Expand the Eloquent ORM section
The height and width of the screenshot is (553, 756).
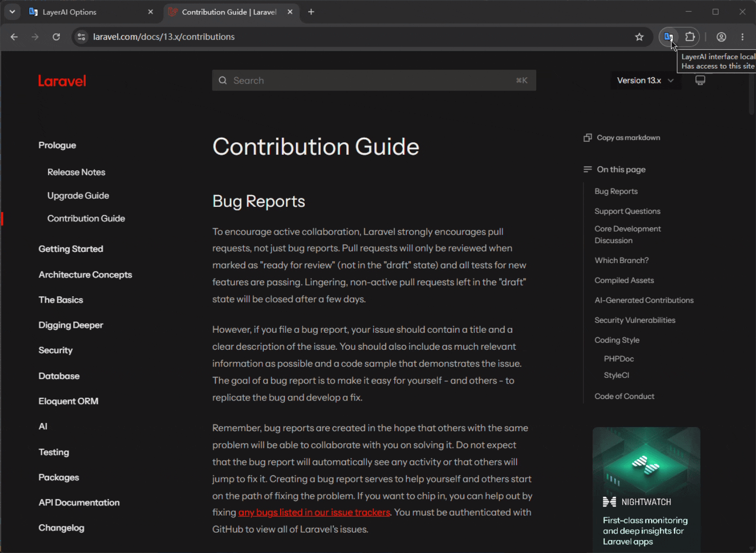[68, 401]
